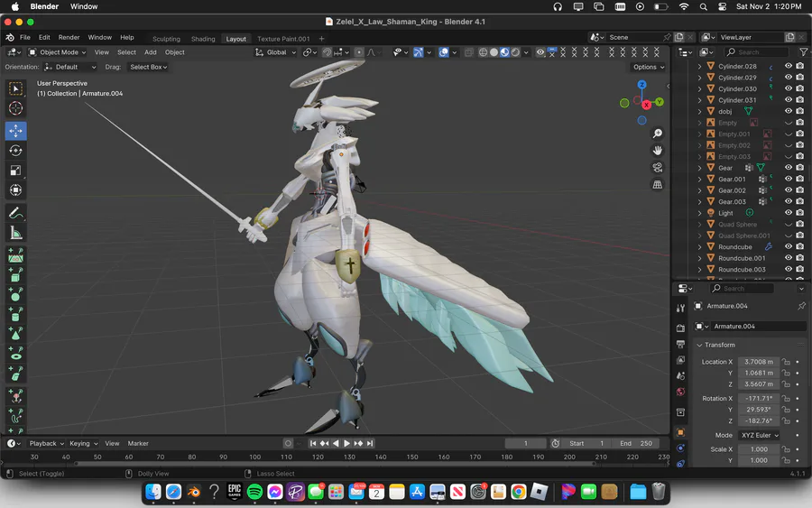Viewport: 812px width, 508px height.
Task: Expand Cylinder.029 in outliner
Action: [699, 78]
